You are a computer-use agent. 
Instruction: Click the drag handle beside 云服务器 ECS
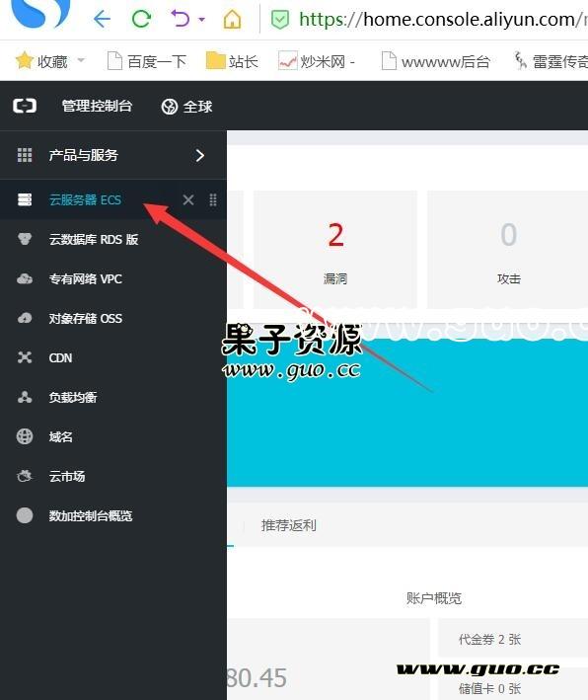pos(213,199)
